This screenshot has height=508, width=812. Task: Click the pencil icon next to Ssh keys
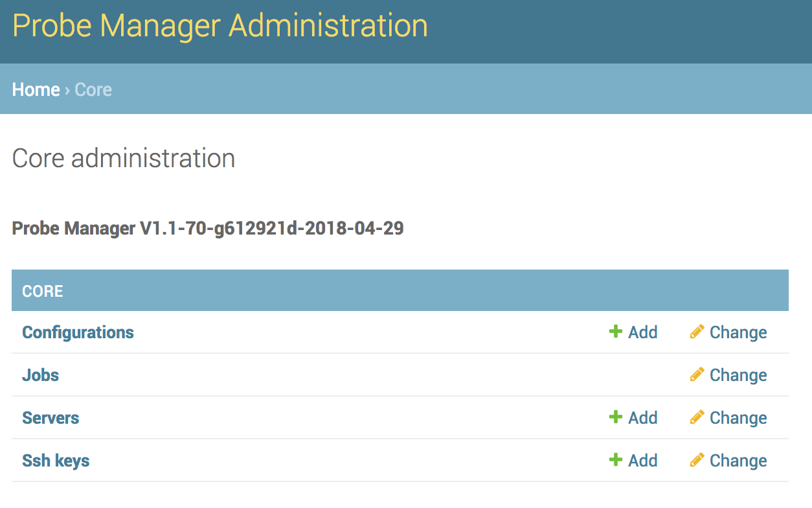(696, 460)
